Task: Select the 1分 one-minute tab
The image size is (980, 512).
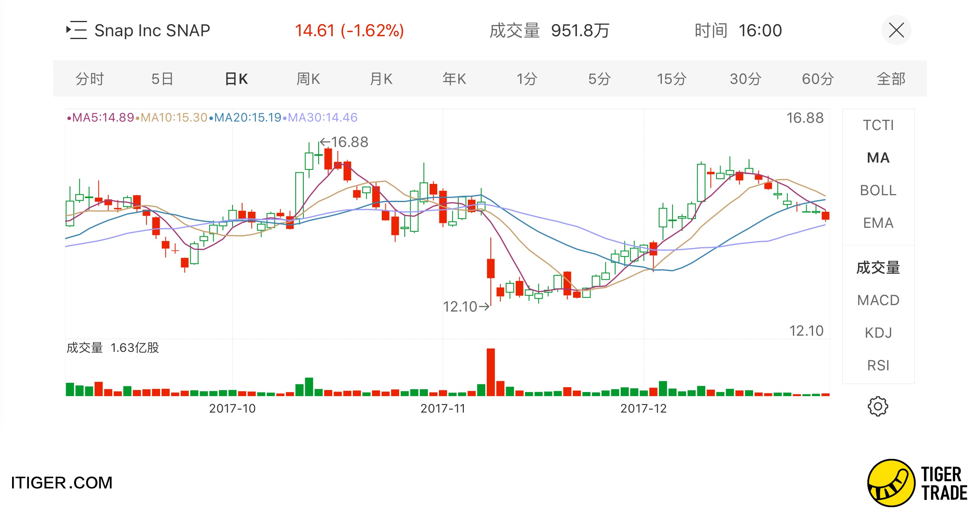Action: pyautogui.click(x=527, y=79)
